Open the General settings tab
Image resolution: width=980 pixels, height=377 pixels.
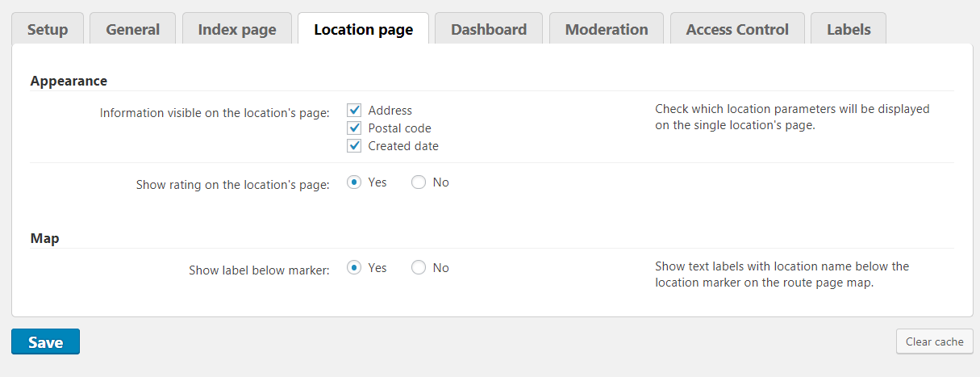133,30
